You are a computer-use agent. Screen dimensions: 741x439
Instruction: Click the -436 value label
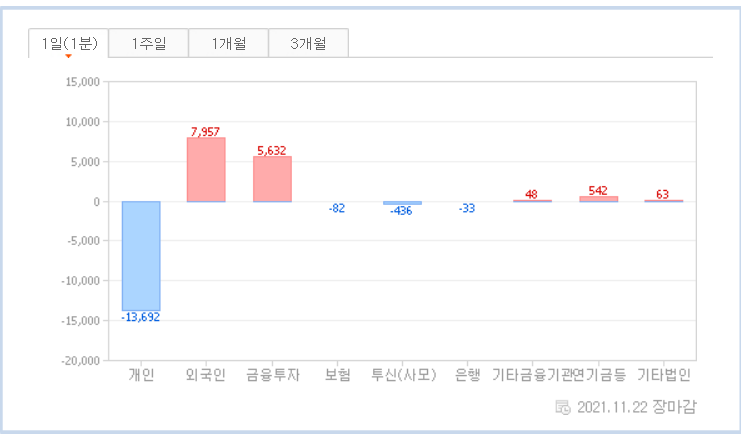[401, 211]
